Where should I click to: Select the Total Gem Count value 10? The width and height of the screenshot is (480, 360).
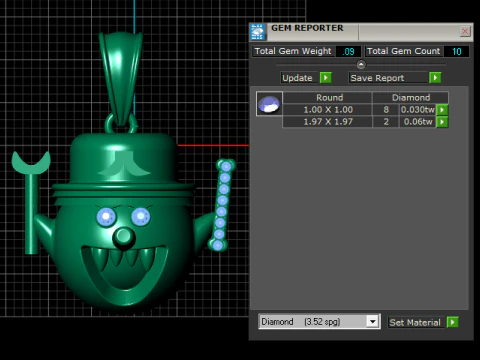456,51
